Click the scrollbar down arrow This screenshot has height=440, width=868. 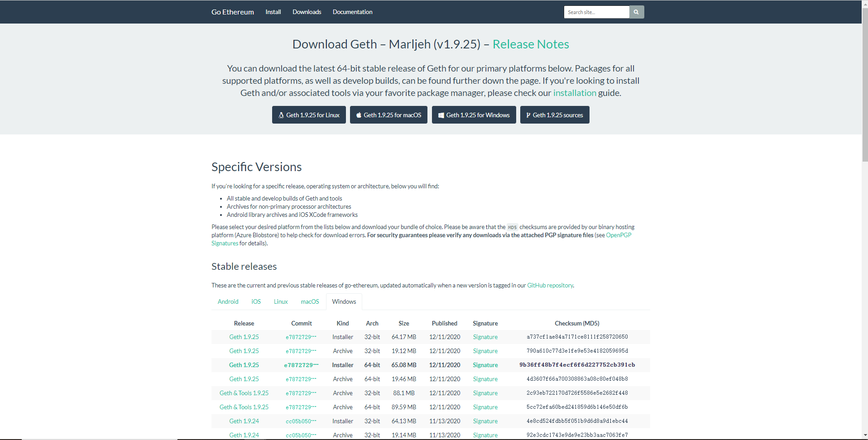(865, 436)
